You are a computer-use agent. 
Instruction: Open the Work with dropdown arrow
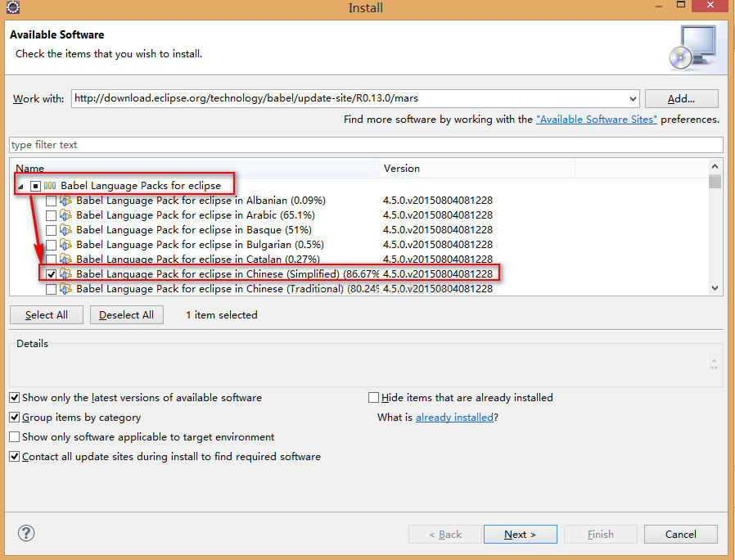tap(633, 98)
